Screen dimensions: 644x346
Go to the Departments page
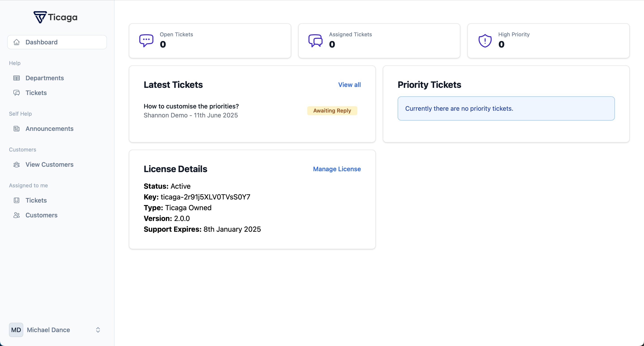coord(45,78)
